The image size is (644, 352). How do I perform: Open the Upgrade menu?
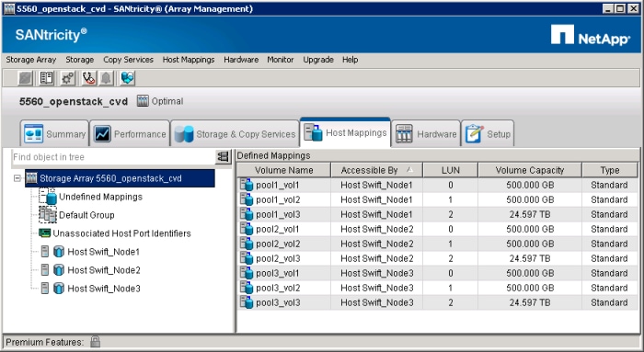318,60
